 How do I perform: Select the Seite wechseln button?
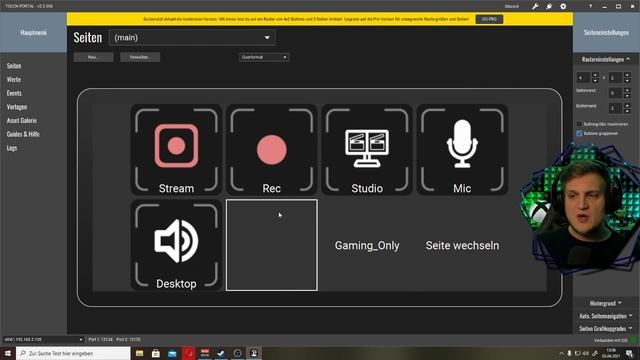pyautogui.click(x=462, y=245)
